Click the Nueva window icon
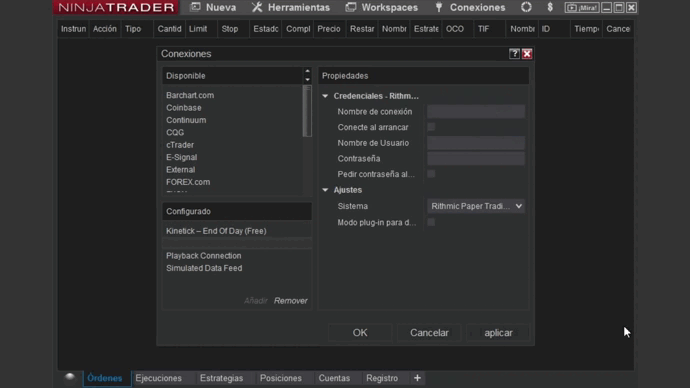The height and width of the screenshot is (388, 690). (x=195, y=7)
